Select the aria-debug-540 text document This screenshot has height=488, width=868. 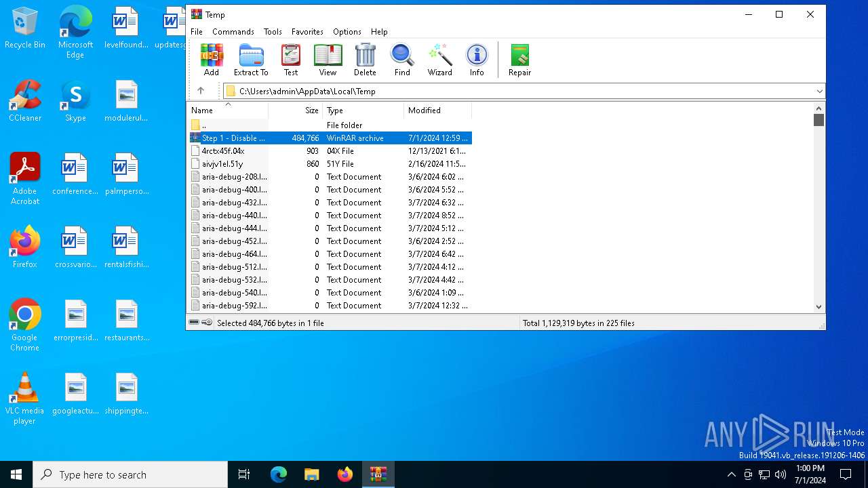(x=330, y=292)
